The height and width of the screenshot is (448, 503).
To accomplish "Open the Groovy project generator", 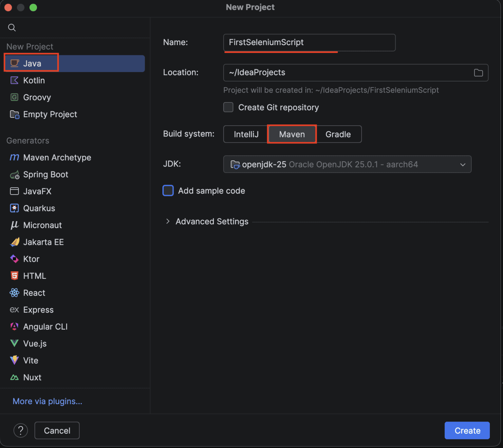I will (x=37, y=97).
